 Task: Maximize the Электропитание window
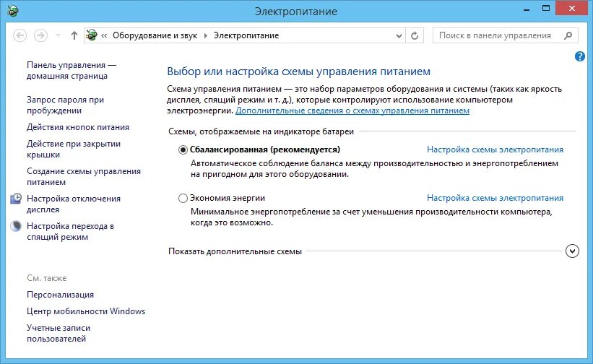click(546, 9)
